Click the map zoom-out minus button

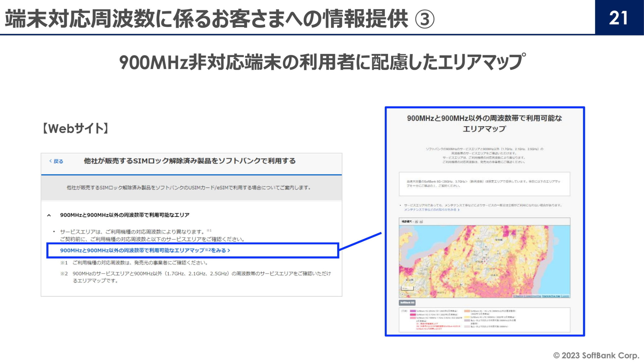(x=421, y=222)
